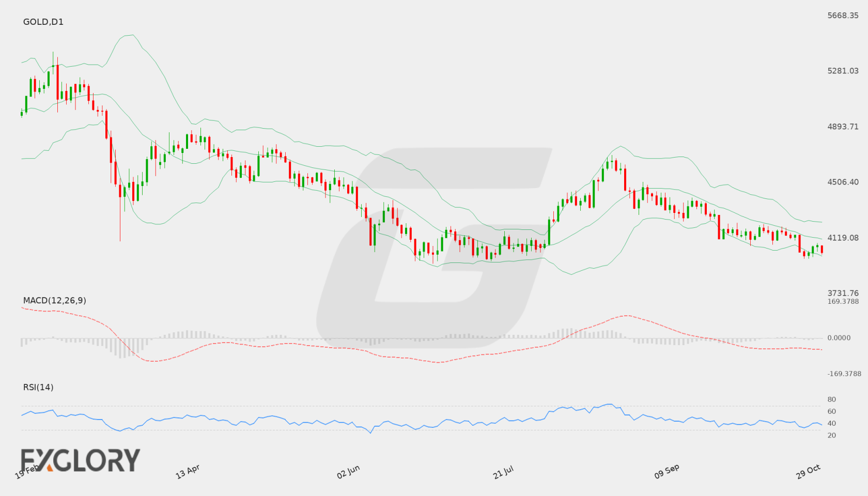
Task: Click the 09 Sep date label
Action: pyautogui.click(x=667, y=471)
